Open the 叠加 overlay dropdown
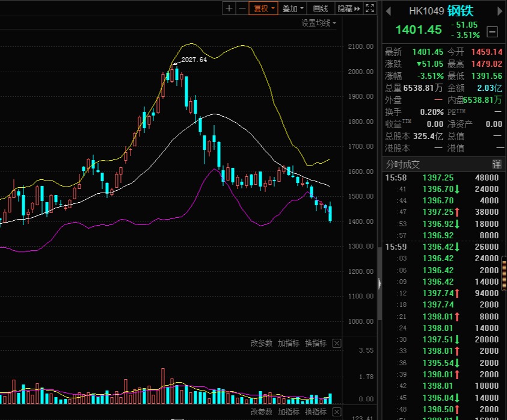The image size is (507, 420). click(x=293, y=8)
